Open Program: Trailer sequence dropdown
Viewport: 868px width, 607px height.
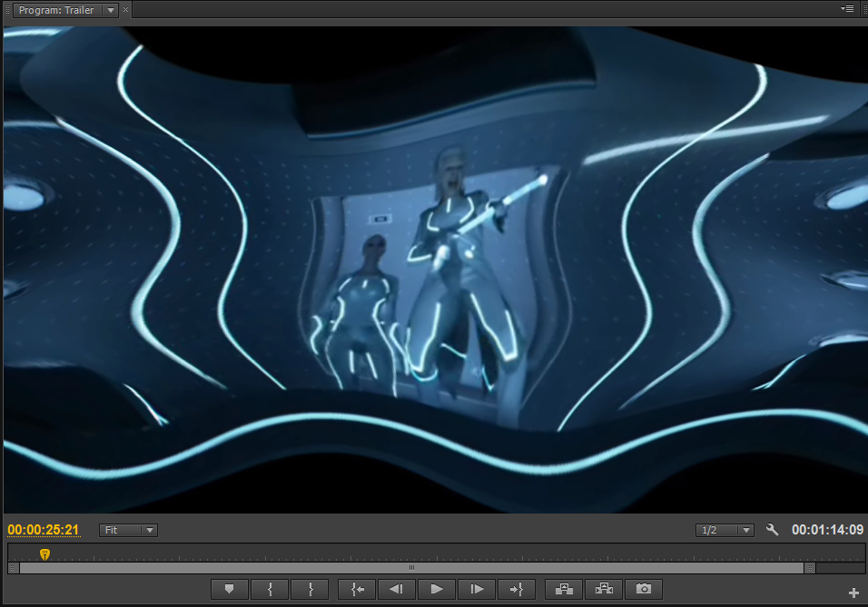[x=111, y=10]
